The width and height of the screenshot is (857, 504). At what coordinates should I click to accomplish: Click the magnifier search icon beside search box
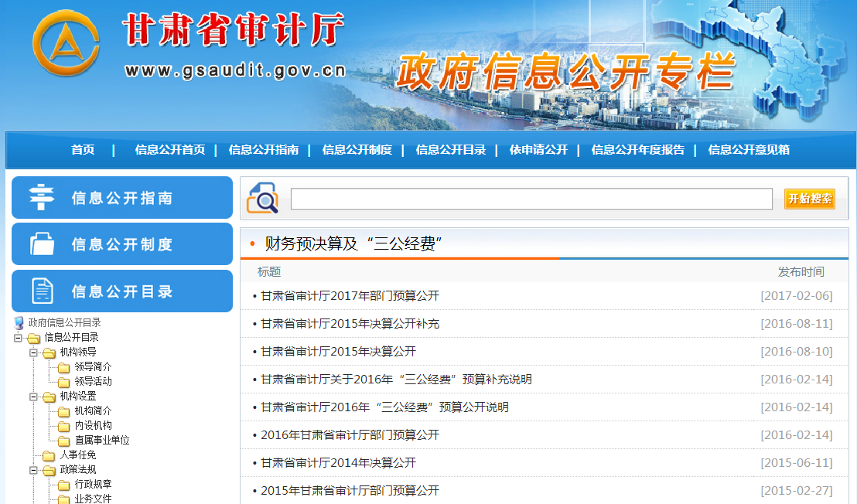(x=262, y=199)
